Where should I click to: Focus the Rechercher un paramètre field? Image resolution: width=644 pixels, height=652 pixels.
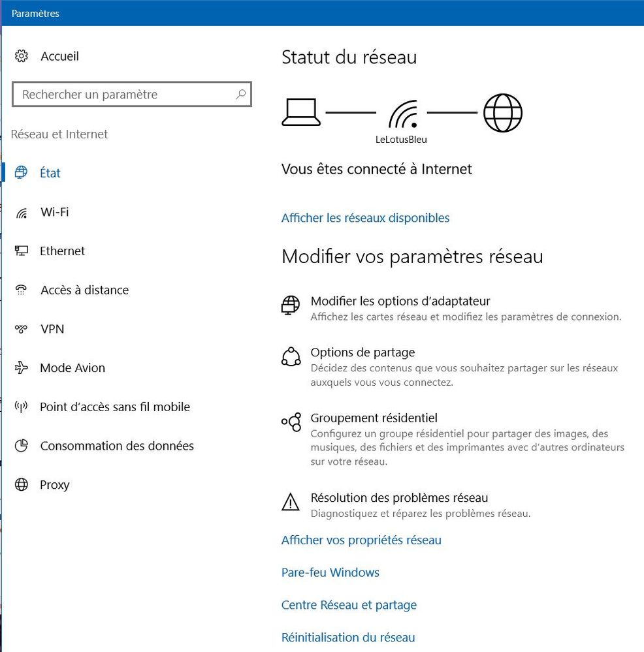tap(131, 95)
